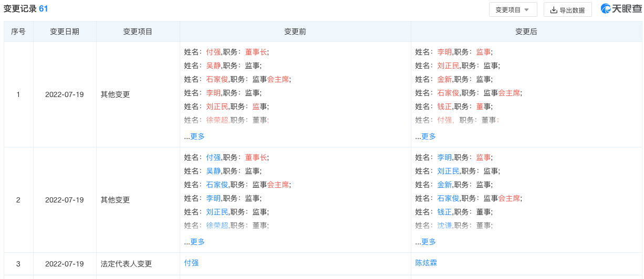This screenshot has height=279, width=644.
Task: Click the 变更前 column header
Action: 295,31
